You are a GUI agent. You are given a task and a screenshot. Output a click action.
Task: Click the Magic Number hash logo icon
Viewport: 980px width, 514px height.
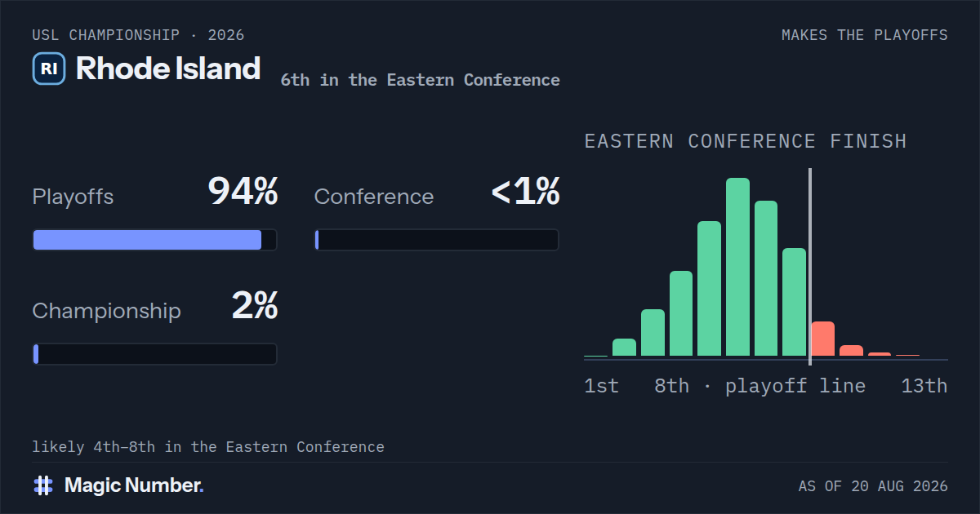click(x=43, y=485)
